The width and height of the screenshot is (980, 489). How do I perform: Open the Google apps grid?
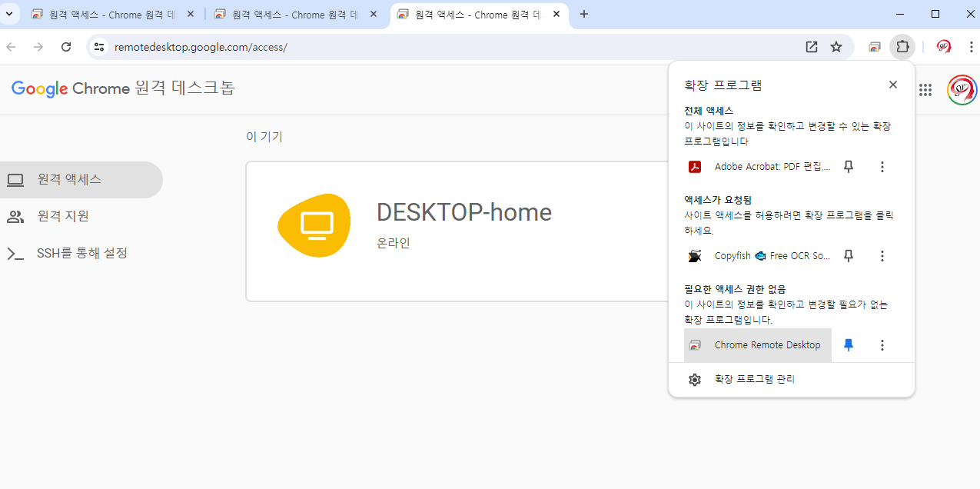925,90
